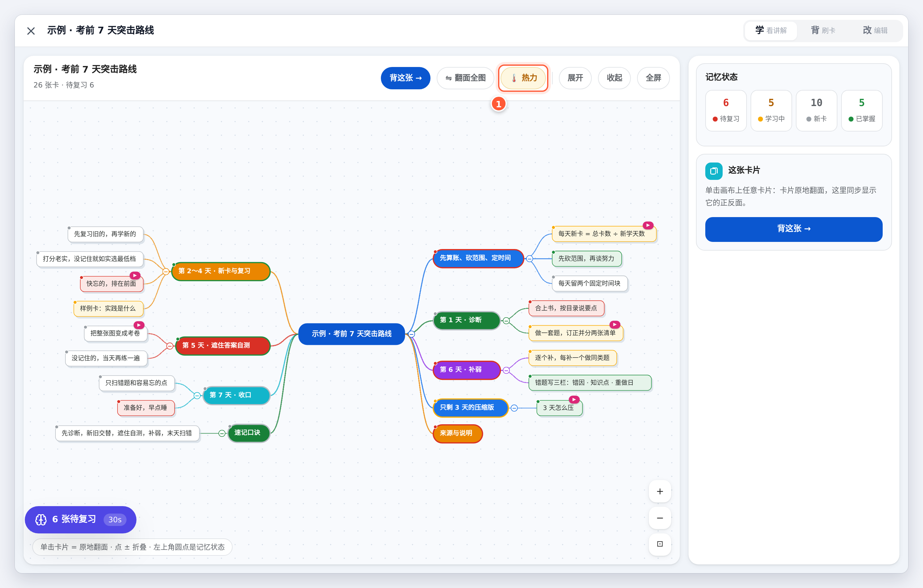Flip the 先砍范围，再谈努力 card

586,259
